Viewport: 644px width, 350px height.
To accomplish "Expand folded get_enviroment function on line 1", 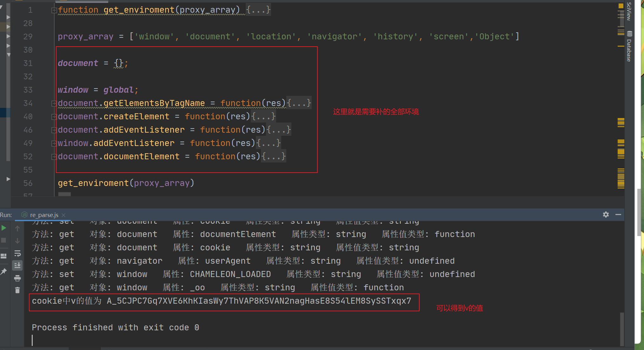I will pos(54,10).
